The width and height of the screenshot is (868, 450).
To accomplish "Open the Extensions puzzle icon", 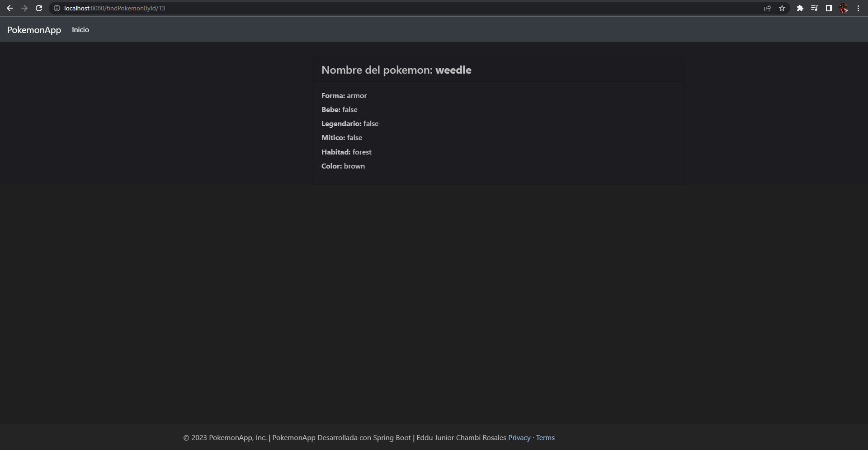I will (800, 8).
